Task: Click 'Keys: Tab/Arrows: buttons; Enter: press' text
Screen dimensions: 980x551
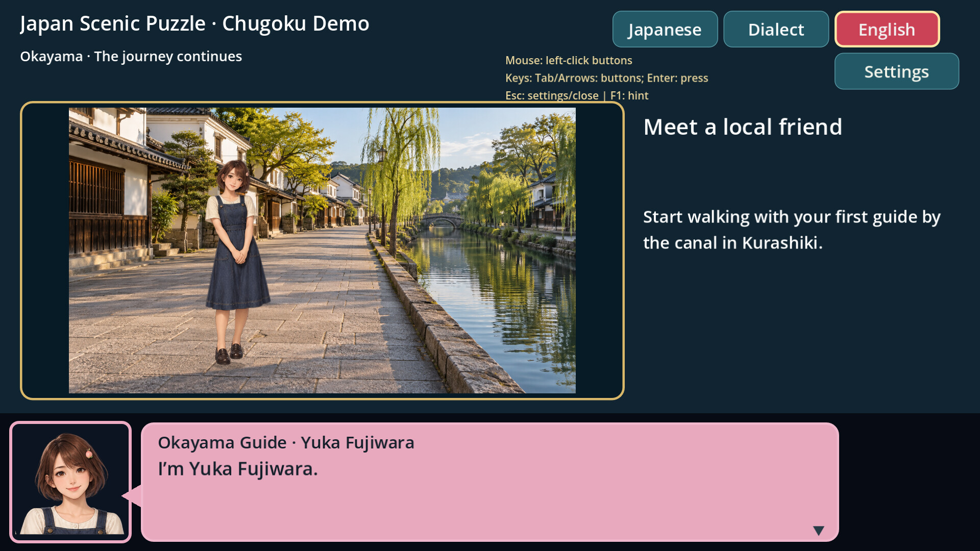Action: [x=606, y=78]
